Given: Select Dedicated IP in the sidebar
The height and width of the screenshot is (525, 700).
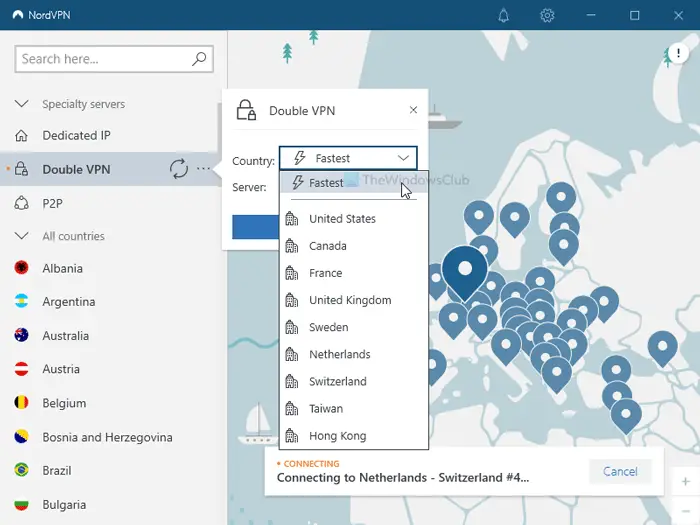Looking at the screenshot, I should (76, 136).
